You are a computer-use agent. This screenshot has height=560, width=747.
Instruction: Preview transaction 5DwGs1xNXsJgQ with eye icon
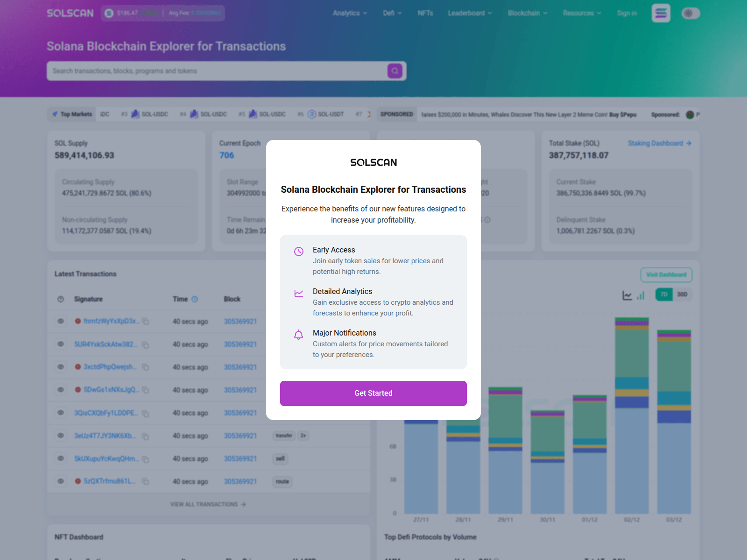(x=61, y=390)
